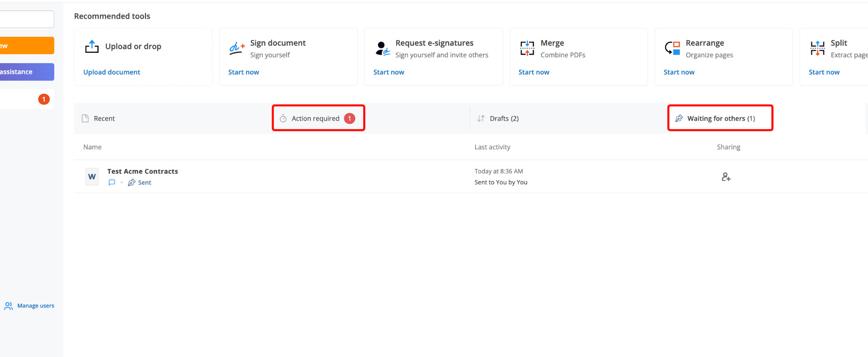Image resolution: width=868 pixels, height=357 pixels.
Task: Click the 'Request e-signatures' card title
Action: pyautogui.click(x=434, y=43)
